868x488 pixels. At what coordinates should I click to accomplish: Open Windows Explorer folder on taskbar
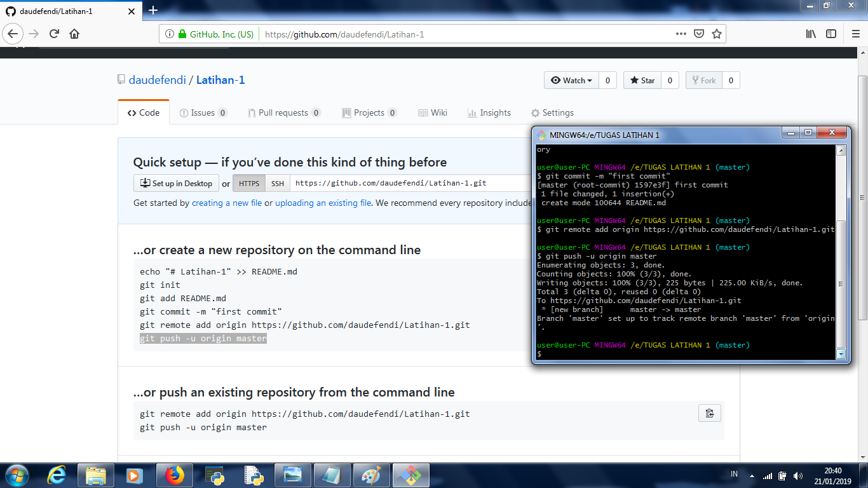click(96, 475)
